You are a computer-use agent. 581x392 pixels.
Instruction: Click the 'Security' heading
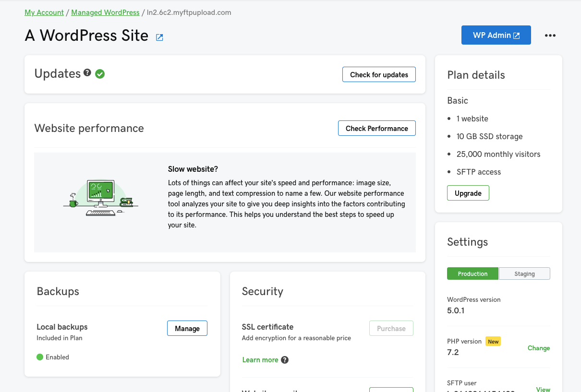(x=263, y=291)
